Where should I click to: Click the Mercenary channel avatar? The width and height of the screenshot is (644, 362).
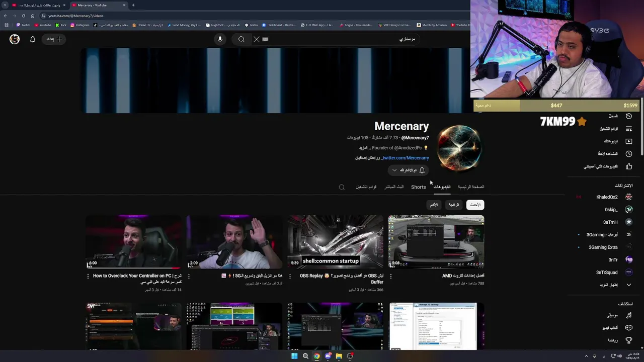click(x=459, y=148)
